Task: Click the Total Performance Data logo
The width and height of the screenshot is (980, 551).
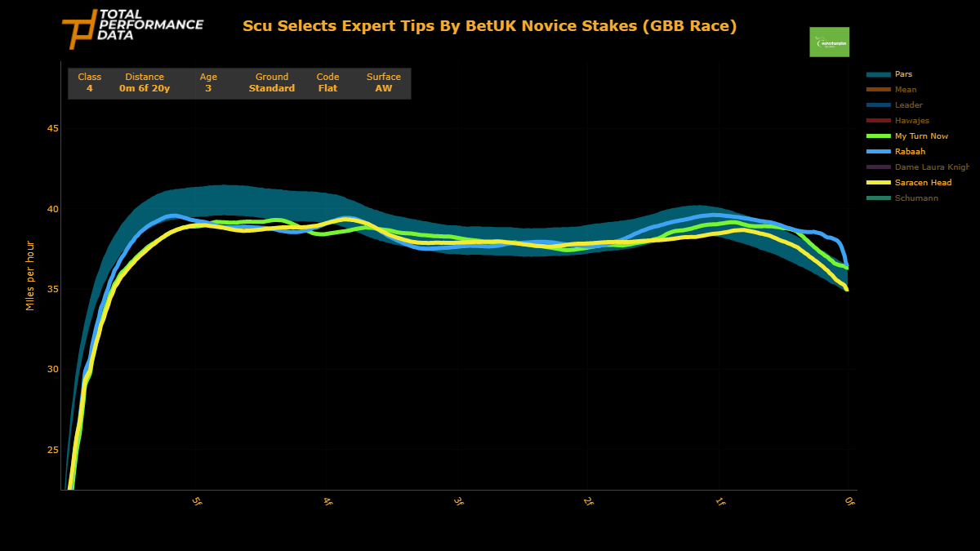Action: [132, 29]
